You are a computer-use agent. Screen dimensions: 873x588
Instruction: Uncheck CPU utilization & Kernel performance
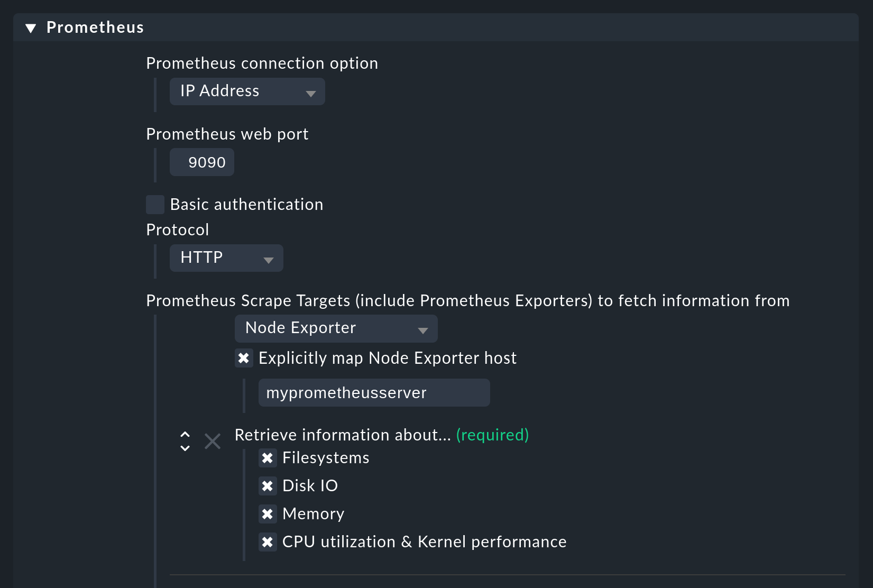tap(268, 542)
